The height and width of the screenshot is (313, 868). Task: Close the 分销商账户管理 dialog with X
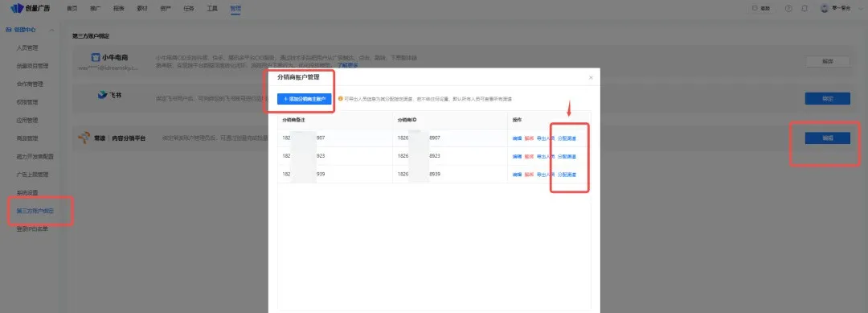click(591, 77)
